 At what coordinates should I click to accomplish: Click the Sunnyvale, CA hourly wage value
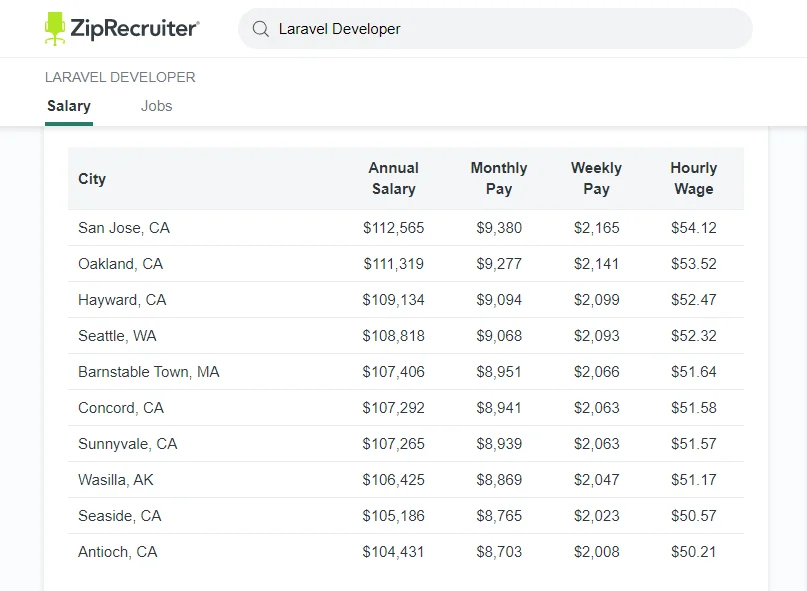pyautogui.click(x=694, y=444)
